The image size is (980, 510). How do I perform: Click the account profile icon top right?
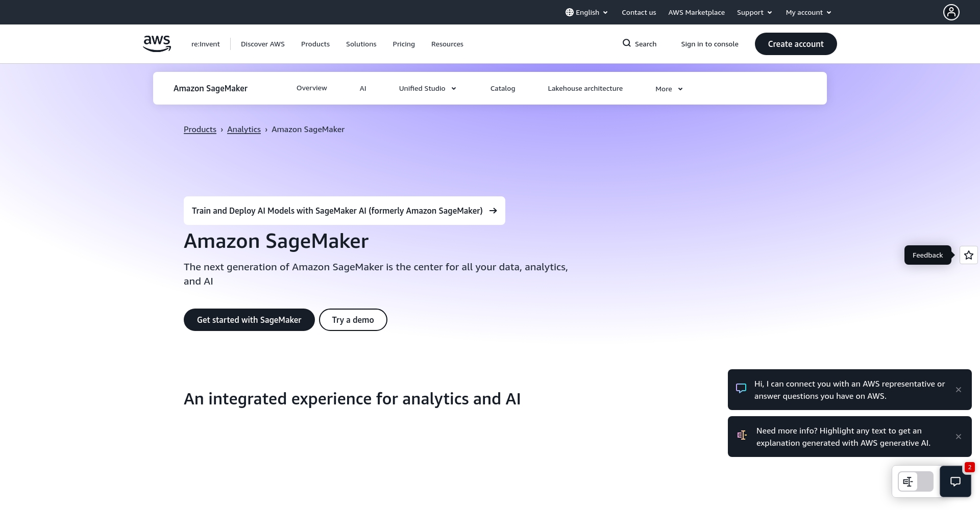(950, 12)
